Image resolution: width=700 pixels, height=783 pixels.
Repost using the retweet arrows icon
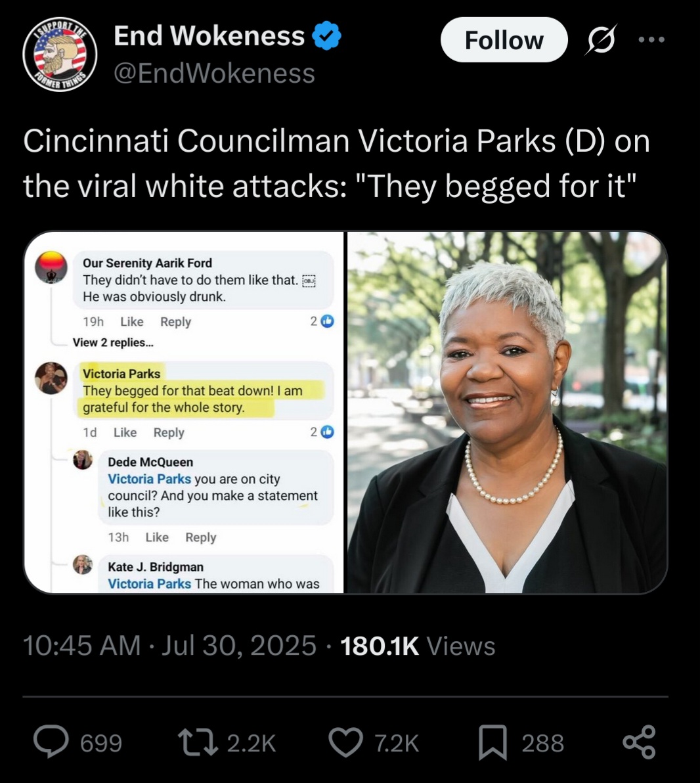point(198,742)
